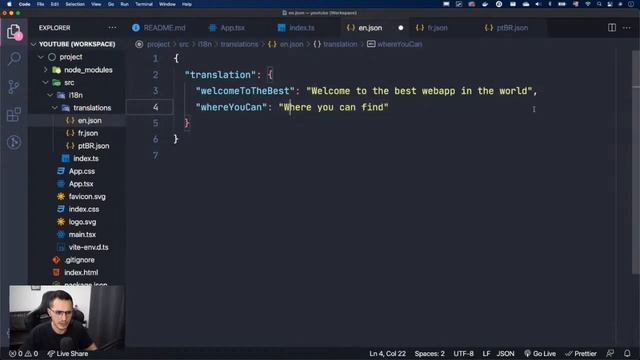This screenshot has width=640, height=360.
Task: Change UTF-8 file encoding
Action: pos(463,353)
